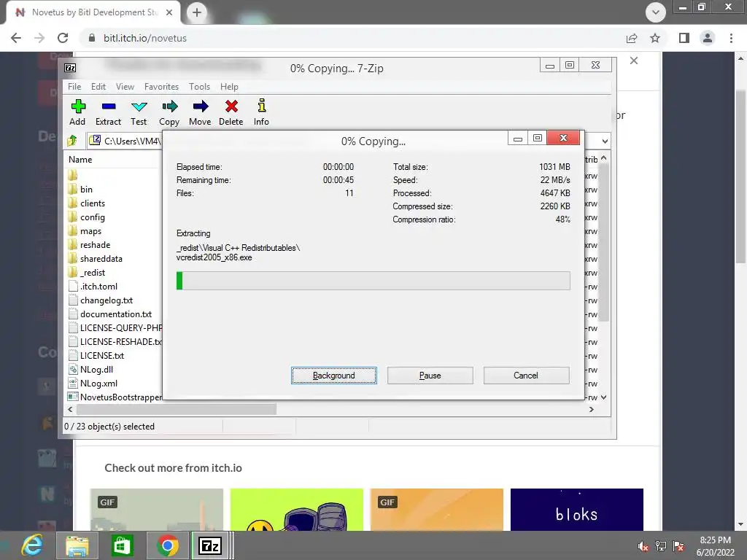Viewport: 747px width, 560px height.
Task: Click the file list scroll down arrow
Action: 603,397
